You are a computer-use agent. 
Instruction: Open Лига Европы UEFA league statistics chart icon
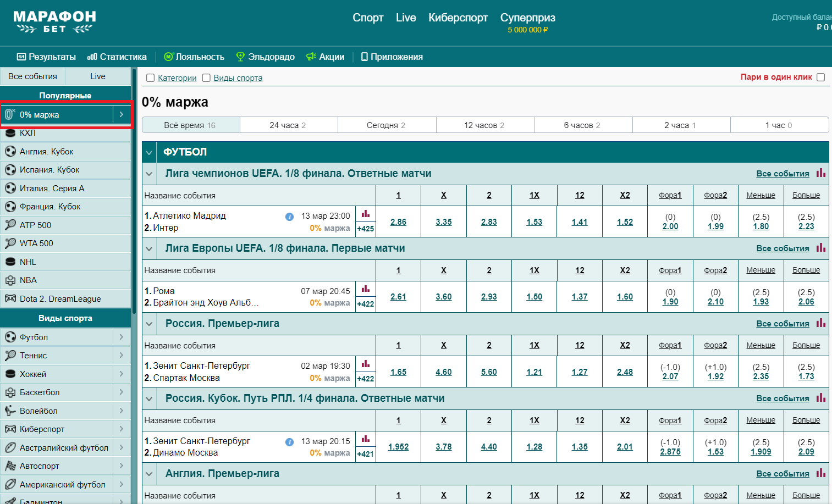pos(821,247)
